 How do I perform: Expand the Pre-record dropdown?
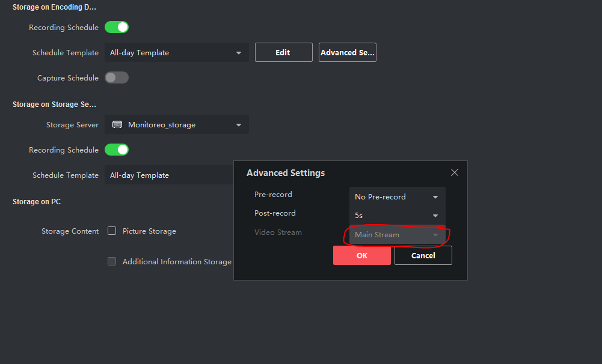pyautogui.click(x=397, y=196)
